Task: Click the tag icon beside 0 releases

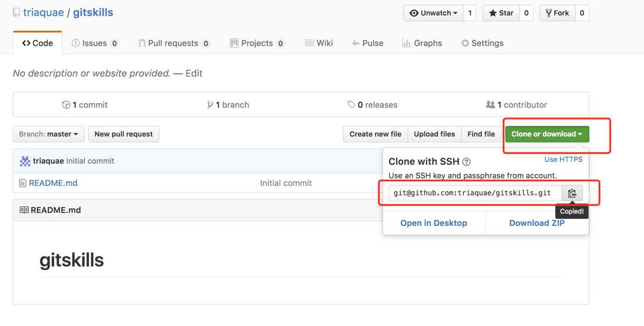Action: click(351, 105)
